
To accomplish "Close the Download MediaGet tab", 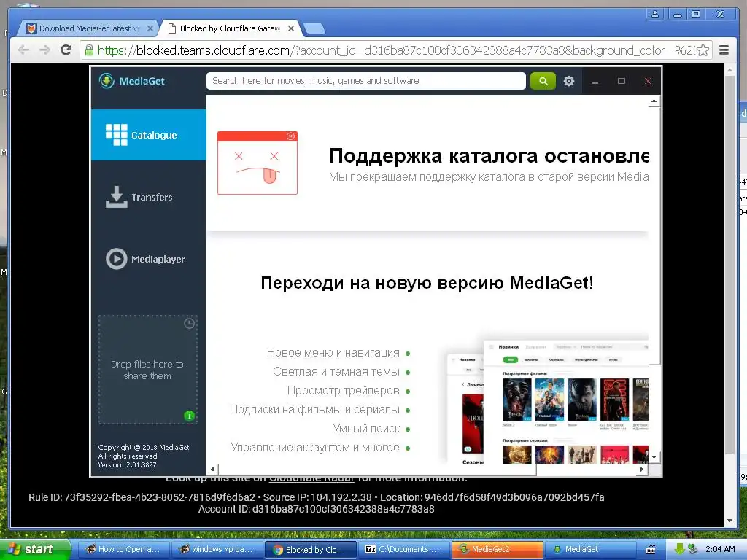I will [x=150, y=28].
